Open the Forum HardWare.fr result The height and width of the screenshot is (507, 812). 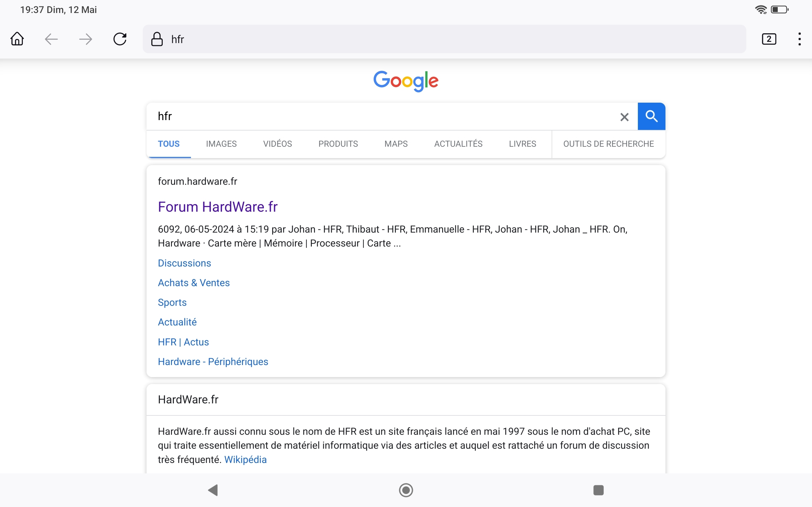pos(217,207)
